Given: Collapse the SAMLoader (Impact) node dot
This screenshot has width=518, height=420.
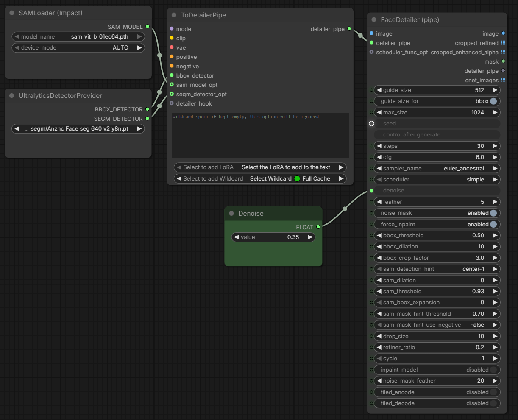Looking at the screenshot, I should click(12, 13).
